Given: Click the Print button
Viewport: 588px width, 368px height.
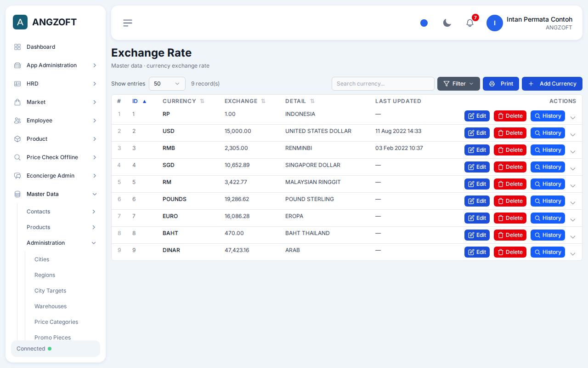Looking at the screenshot, I should click(501, 84).
